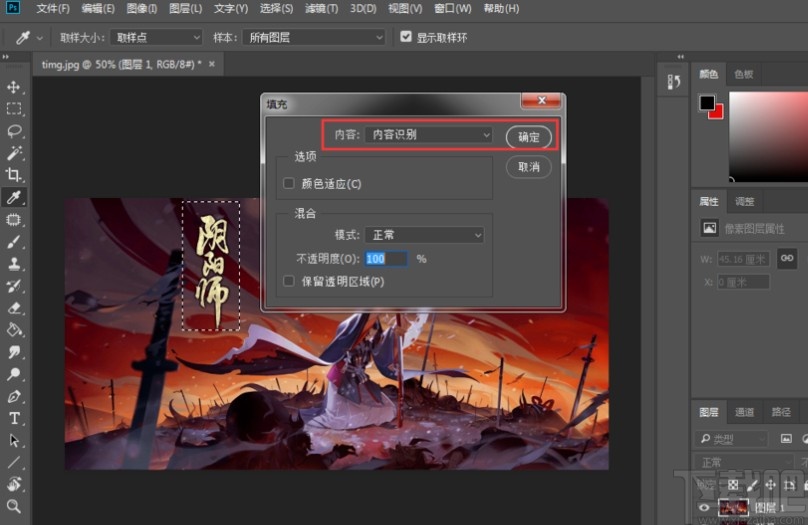Open the eyedropper tool preset dropdown arrow
Screen dimensions: 808x525
39,38
